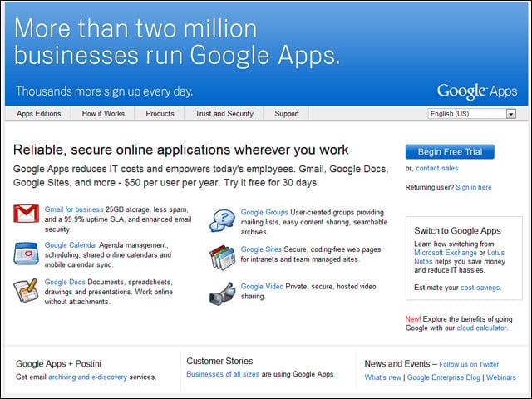Click the Begin Free Trial button
This screenshot has height=399, width=532.
[450, 151]
